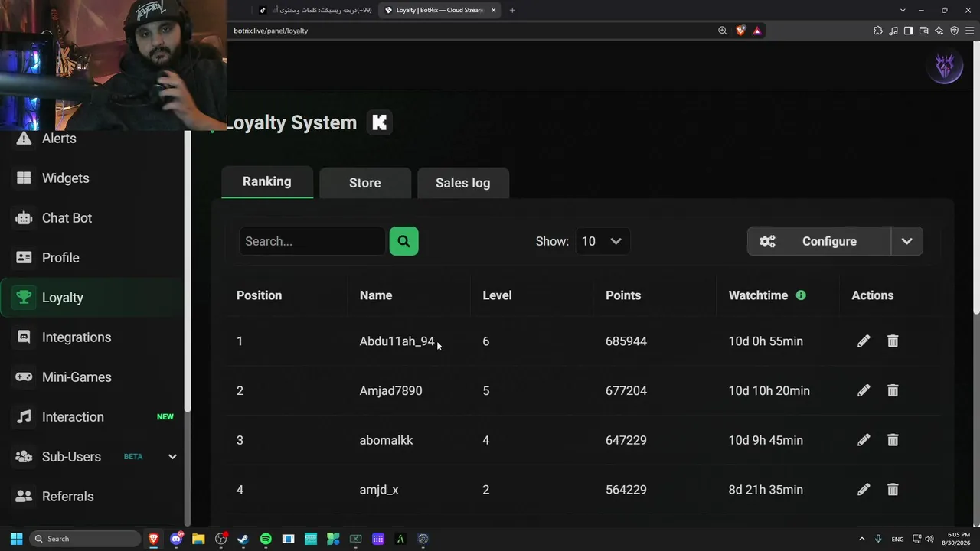Click points value 677204
980x551 pixels.
[626, 390]
